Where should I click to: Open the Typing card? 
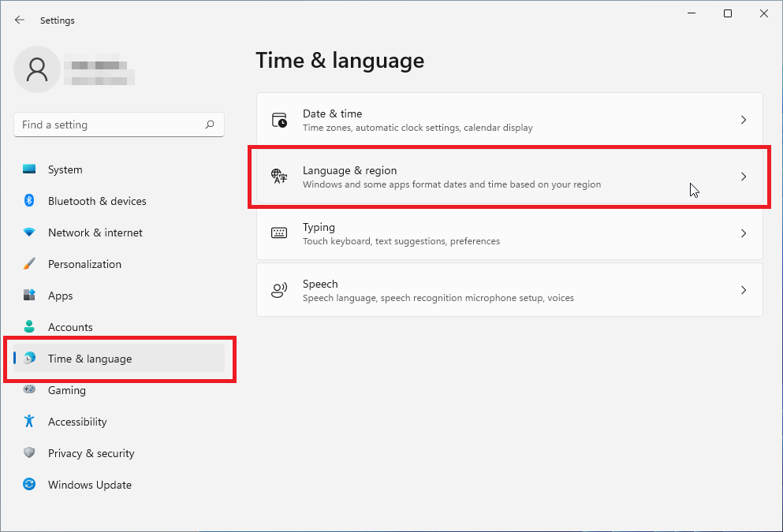click(x=509, y=233)
